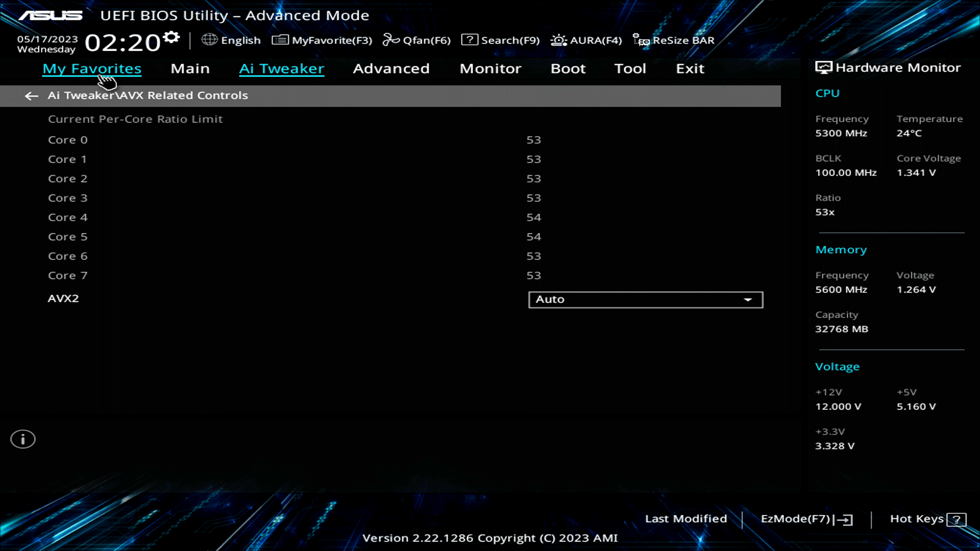This screenshot has width=980, height=551.
Task: Select the Boot menu
Action: (568, 68)
